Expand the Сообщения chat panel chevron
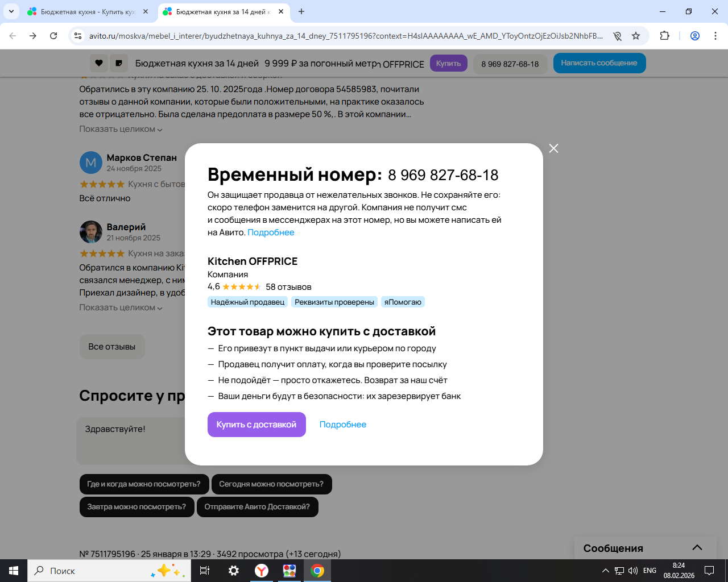The width and height of the screenshot is (728, 582). tap(697, 548)
